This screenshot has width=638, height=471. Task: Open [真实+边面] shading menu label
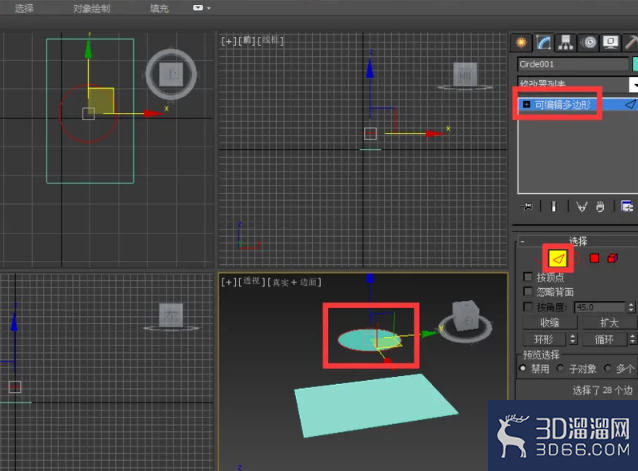pyautogui.click(x=294, y=282)
